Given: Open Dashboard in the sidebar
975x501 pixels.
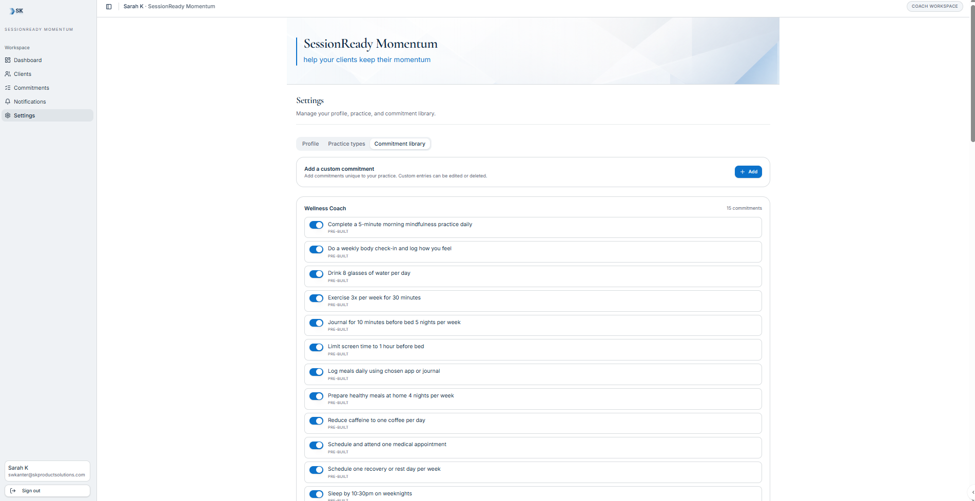Looking at the screenshot, I should (47, 60).
